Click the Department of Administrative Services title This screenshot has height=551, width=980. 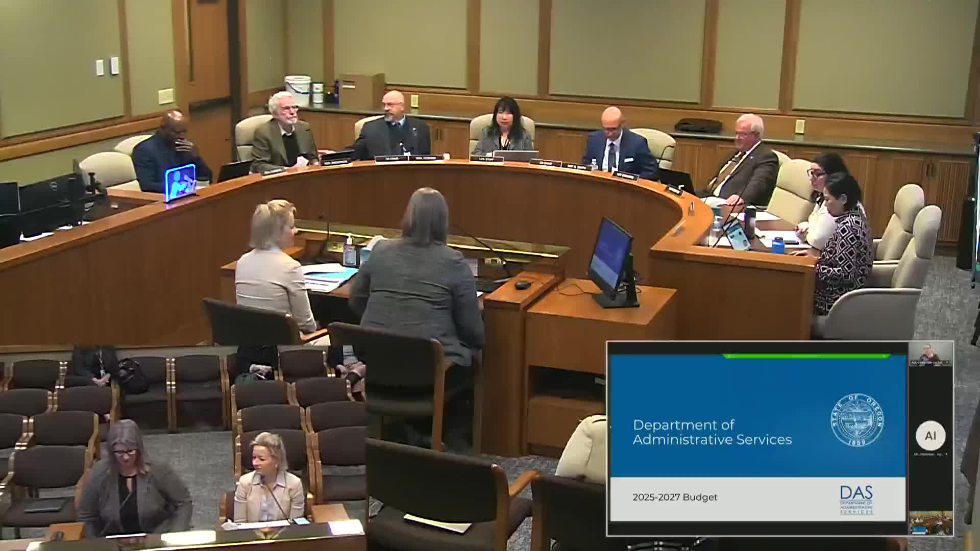[712, 432]
